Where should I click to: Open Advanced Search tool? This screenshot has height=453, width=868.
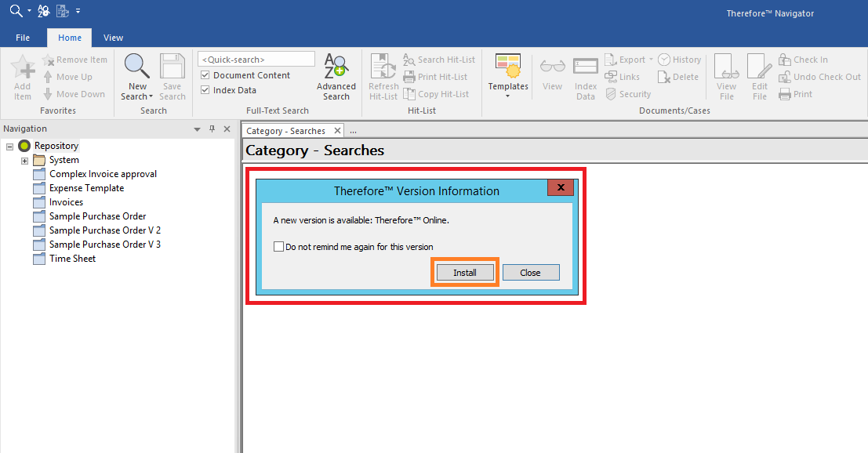point(336,66)
